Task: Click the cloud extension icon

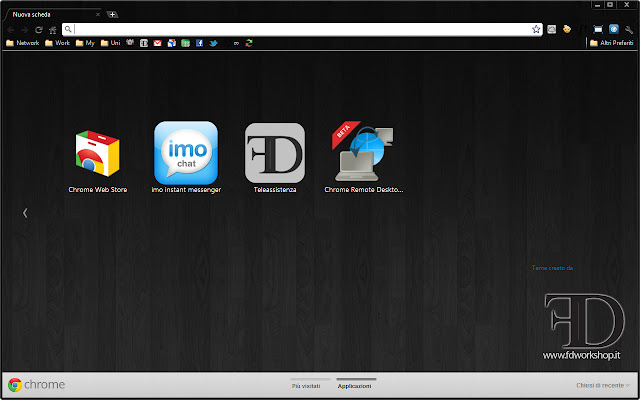Action: [551, 29]
